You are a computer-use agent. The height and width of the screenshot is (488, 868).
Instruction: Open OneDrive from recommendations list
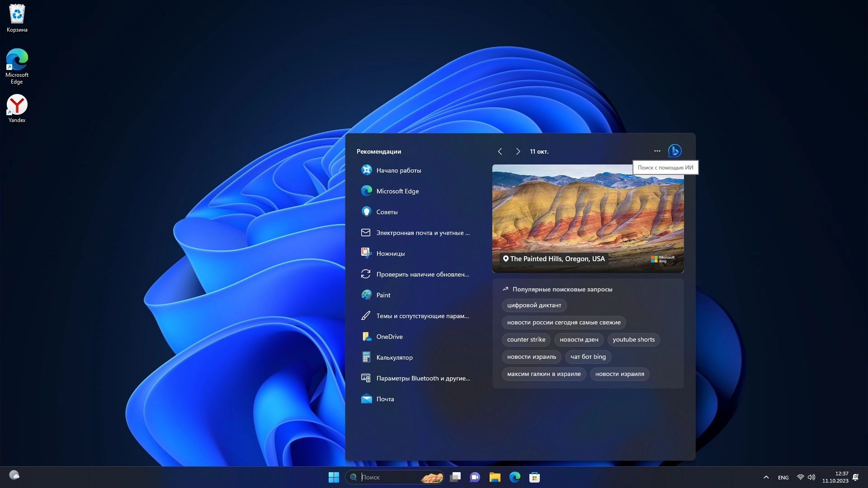click(389, 337)
